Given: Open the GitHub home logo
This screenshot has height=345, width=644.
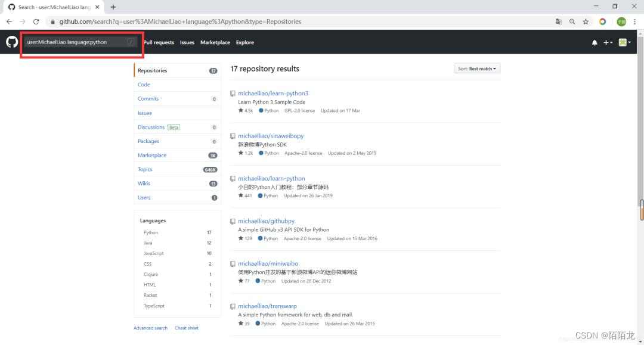Looking at the screenshot, I should [x=12, y=42].
